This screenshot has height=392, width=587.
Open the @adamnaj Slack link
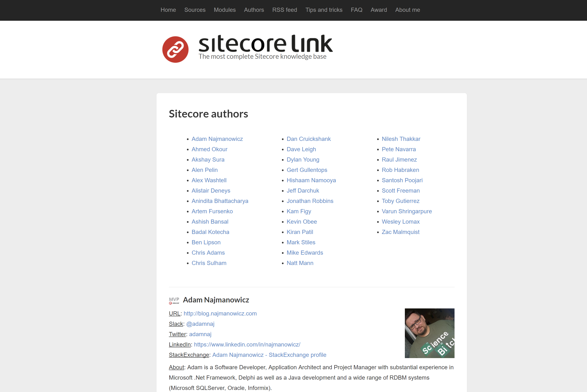tap(200, 324)
